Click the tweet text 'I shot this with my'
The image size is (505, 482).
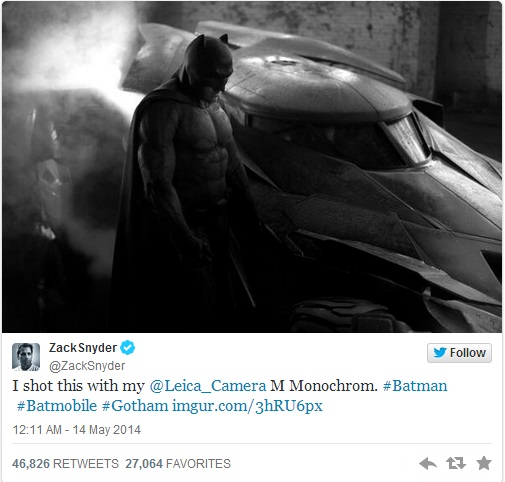[x=79, y=386]
